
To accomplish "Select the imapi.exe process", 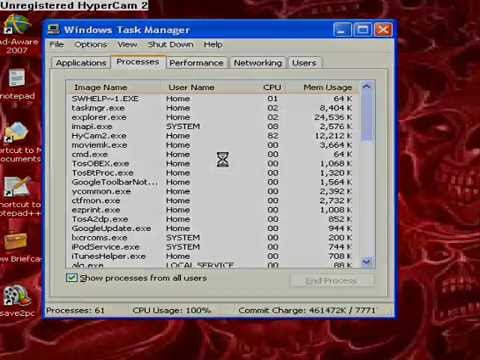I will [212, 127].
